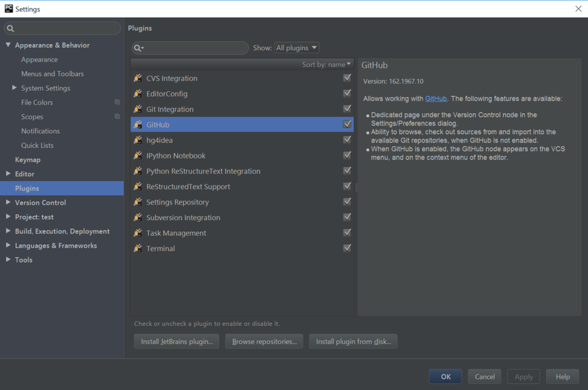Disable the Settings Repository checkbox
The image size is (588, 390).
pyautogui.click(x=347, y=202)
